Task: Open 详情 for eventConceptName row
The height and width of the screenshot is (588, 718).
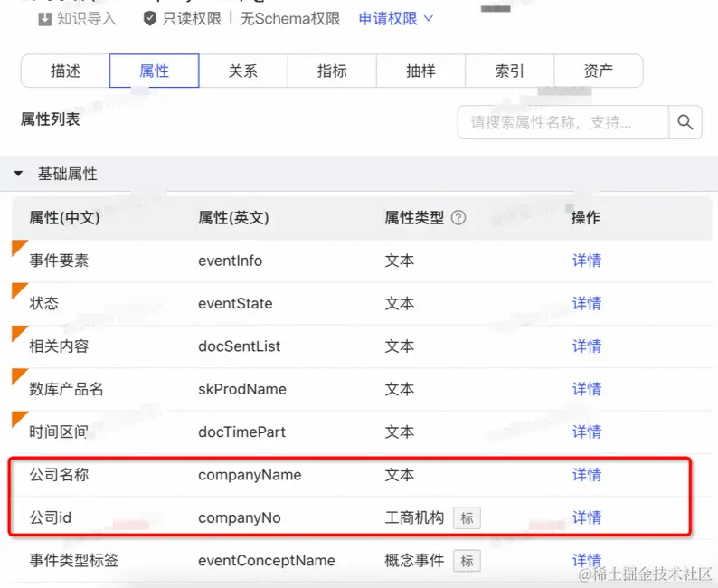Action: point(587,560)
